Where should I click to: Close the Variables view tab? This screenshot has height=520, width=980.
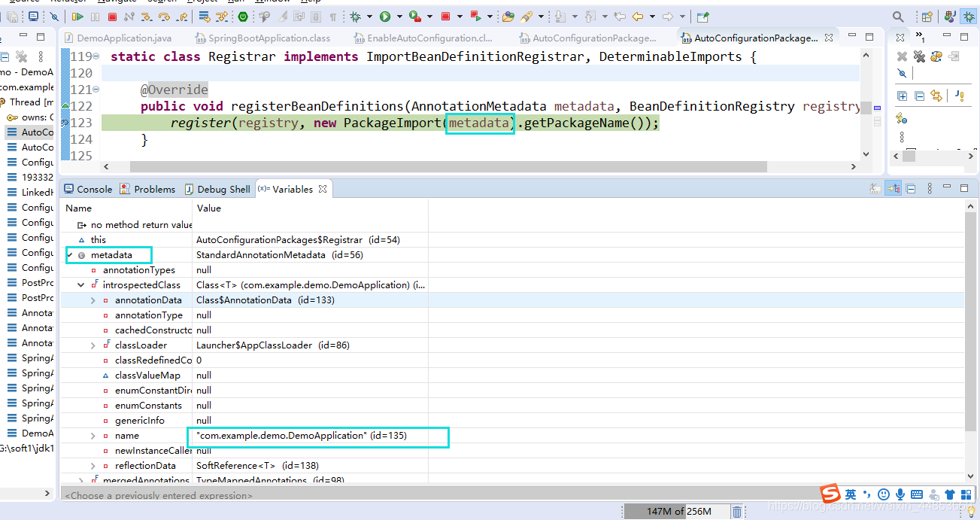(x=323, y=189)
